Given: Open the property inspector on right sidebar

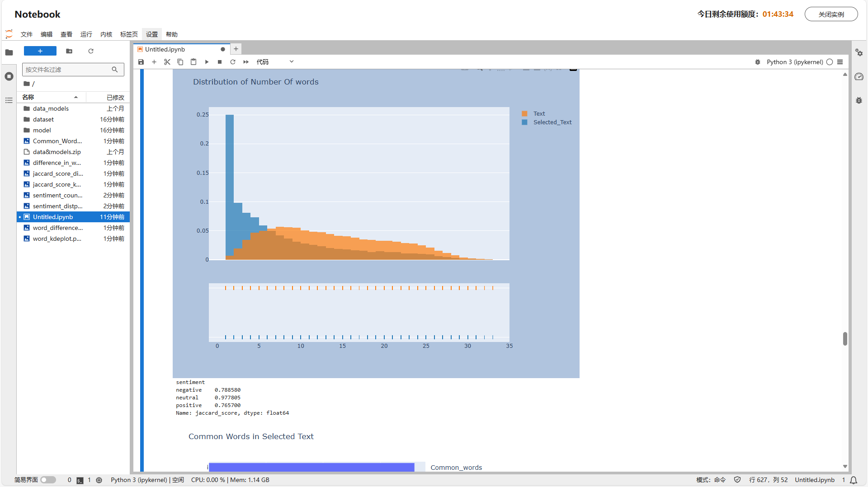Looking at the screenshot, I should (x=859, y=53).
